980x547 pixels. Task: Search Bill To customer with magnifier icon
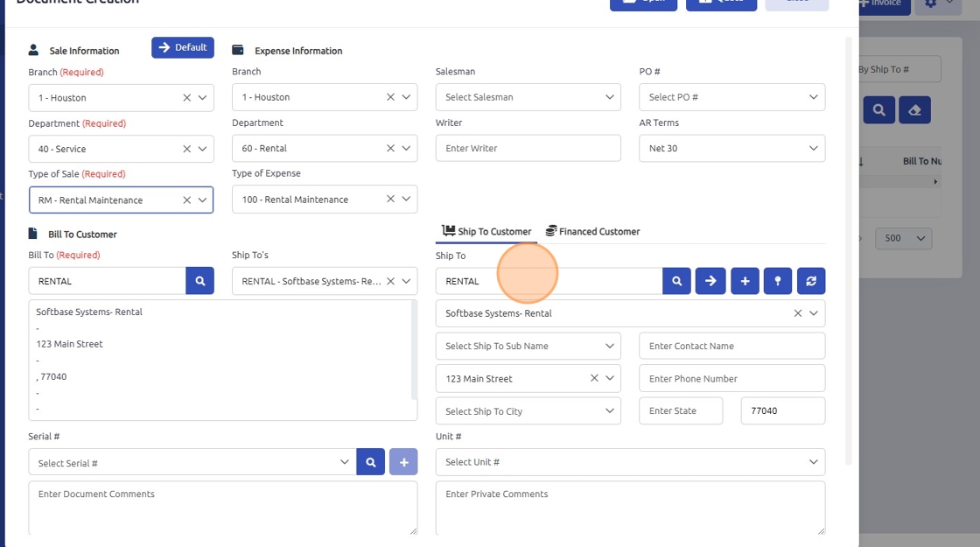tap(200, 281)
